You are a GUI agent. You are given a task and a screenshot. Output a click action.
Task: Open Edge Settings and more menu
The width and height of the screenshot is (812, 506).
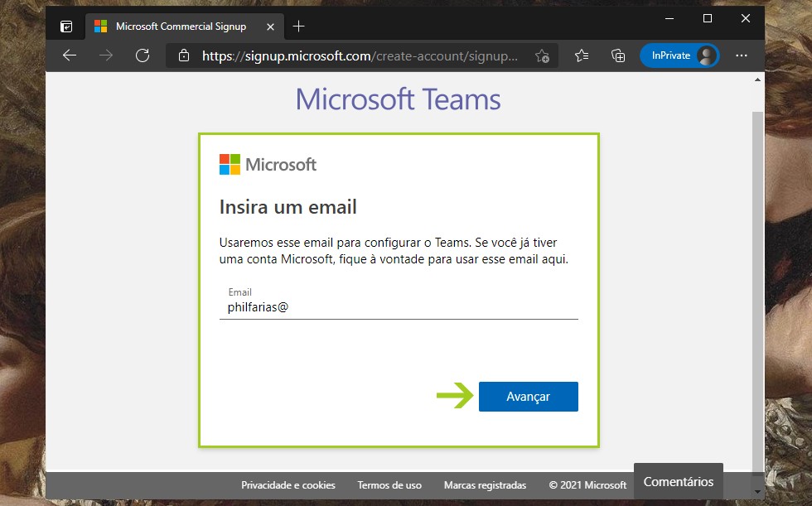point(742,55)
